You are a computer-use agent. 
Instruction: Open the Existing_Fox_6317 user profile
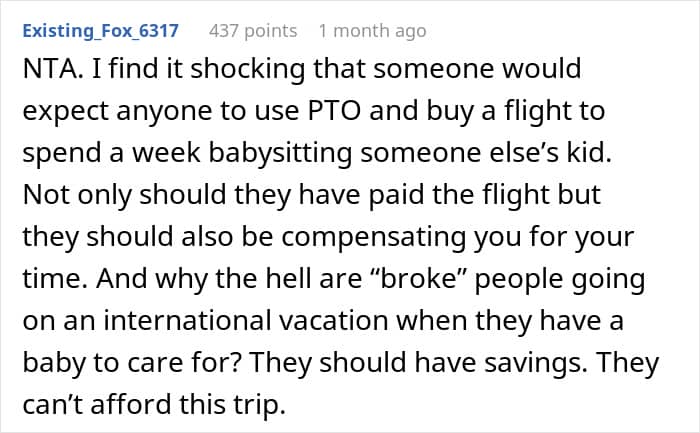coord(100,31)
